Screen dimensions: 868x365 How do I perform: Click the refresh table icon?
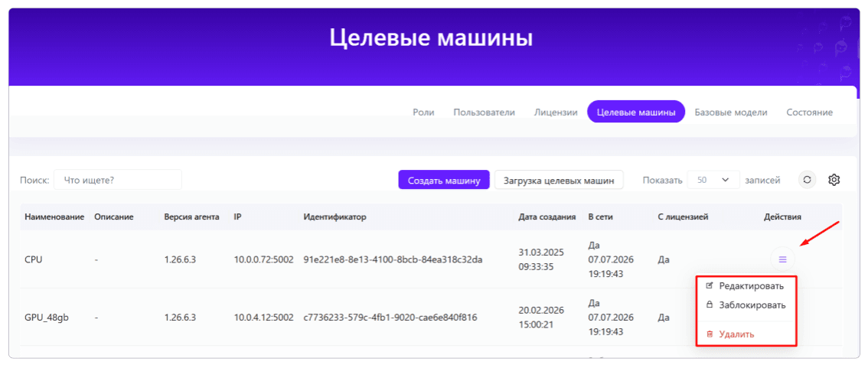807,180
